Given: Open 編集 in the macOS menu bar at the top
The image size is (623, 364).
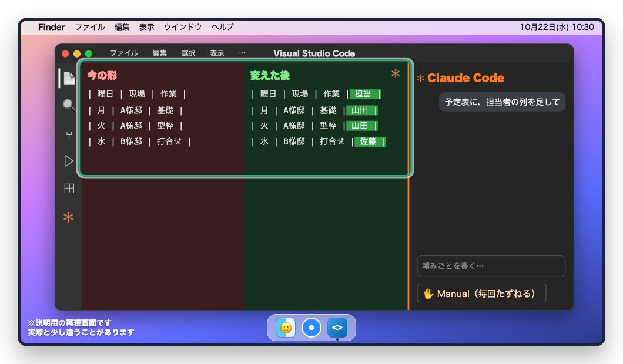Looking at the screenshot, I should pyautogui.click(x=122, y=27).
